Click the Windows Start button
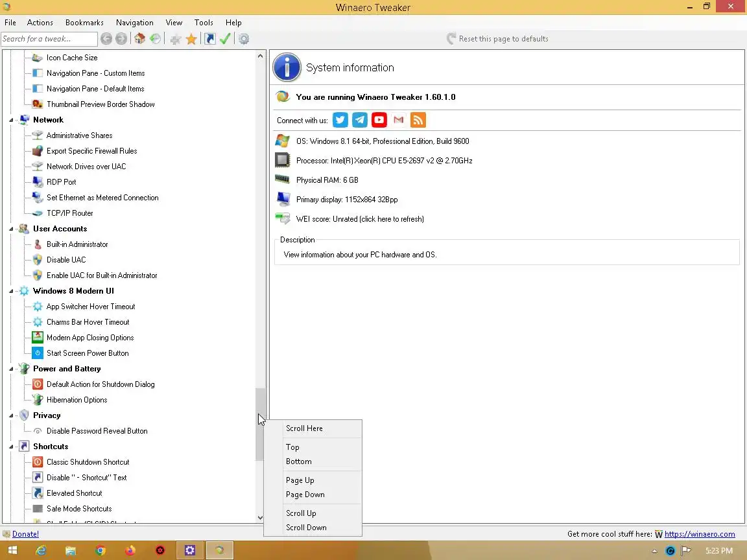 coord(12,550)
